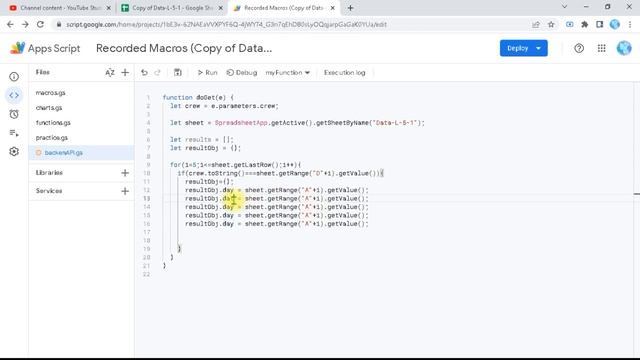Open a new browser tab

(x=350, y=8)
